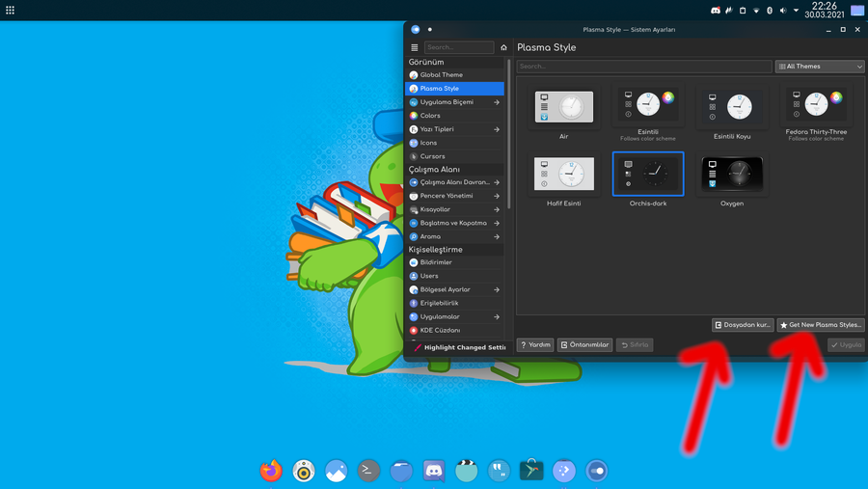The image size is (868, 489).
Task: Open Bildirimler in the sidebar
Action: click(x=435, y=262)
